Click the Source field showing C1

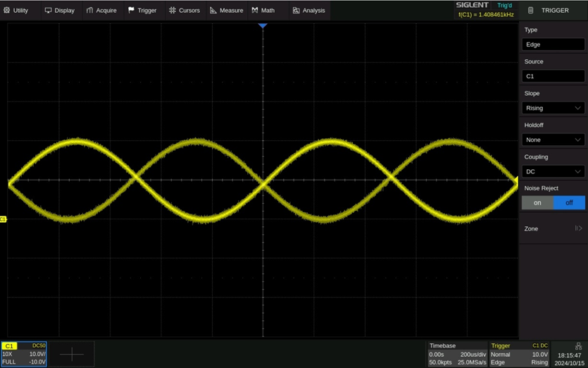553,76
